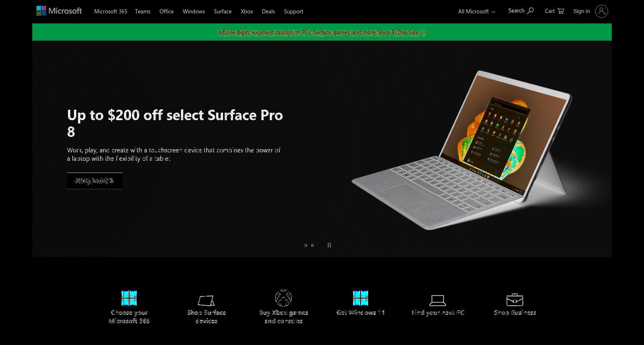Open the Pi Day Sale banner chevron
The image size is (644, 345).
click(x=423, y=33)
